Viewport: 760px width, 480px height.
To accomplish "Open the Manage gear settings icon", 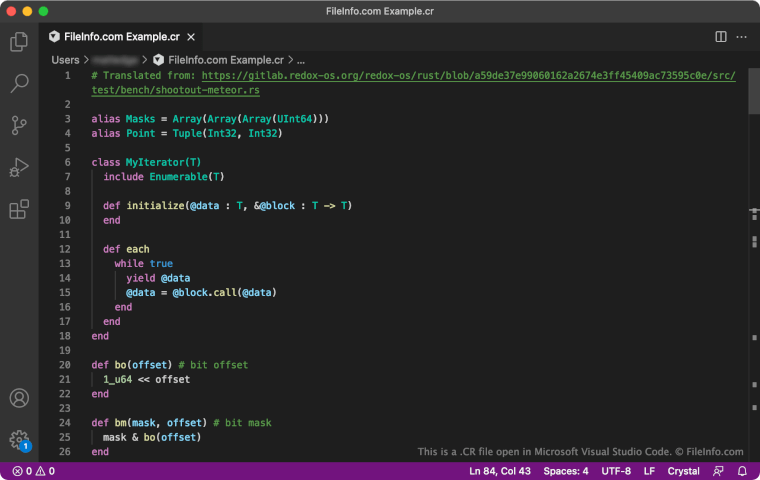I will [19, 439].
